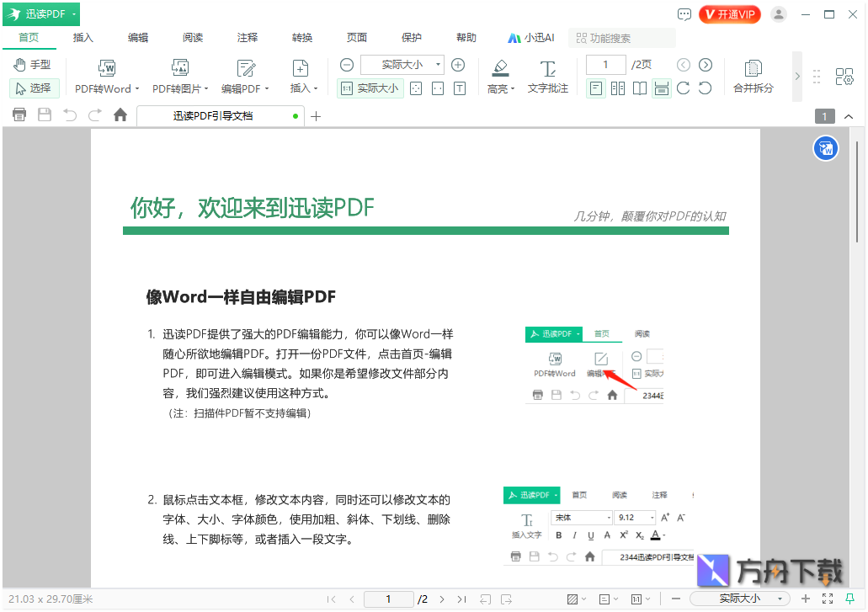This screenshot has height=612, width=868.
Task: Activate the Select (选择) tool
Action: (34, 88)
